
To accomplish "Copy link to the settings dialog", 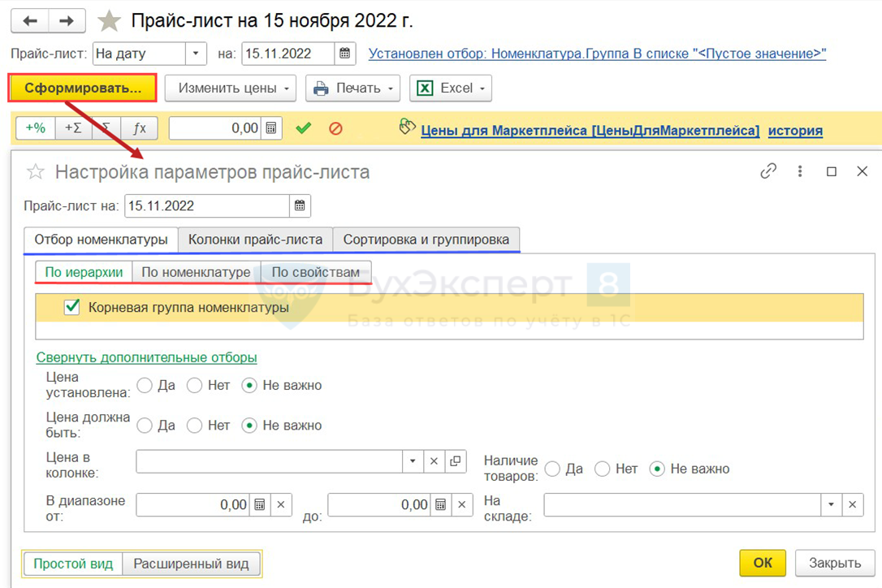I will (768, 171).
